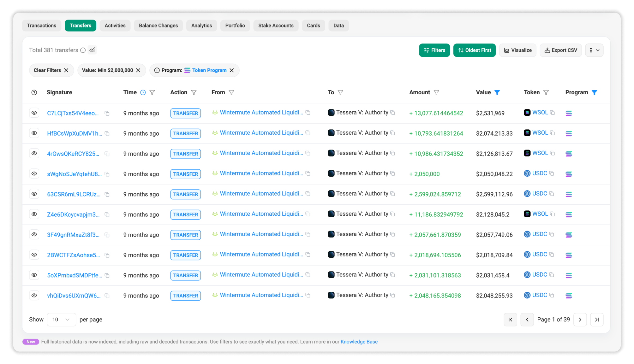Toggle eye icon for Z4e6DKcycvapjm3 row
634x364 pixels.
tap(34, 214)
